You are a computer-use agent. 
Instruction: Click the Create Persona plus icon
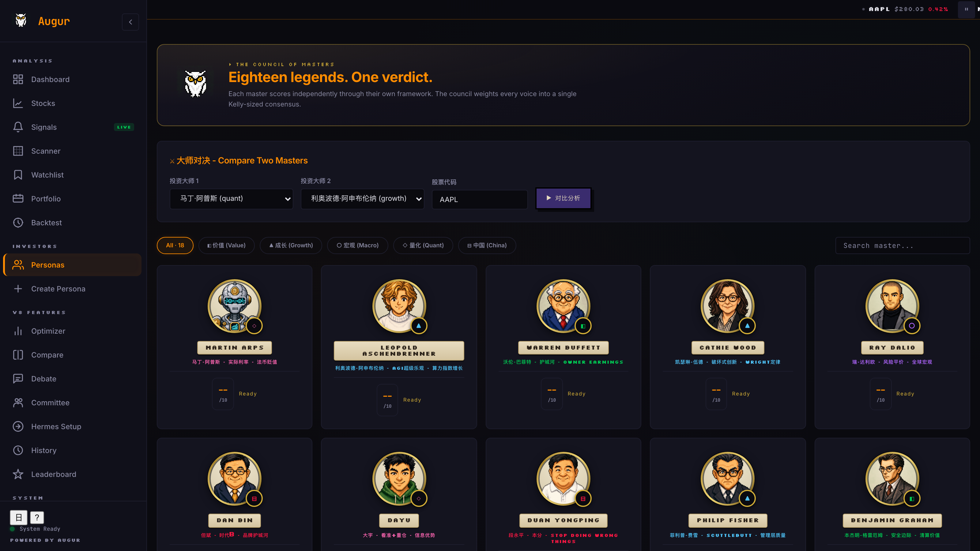(x=18, y=289)
